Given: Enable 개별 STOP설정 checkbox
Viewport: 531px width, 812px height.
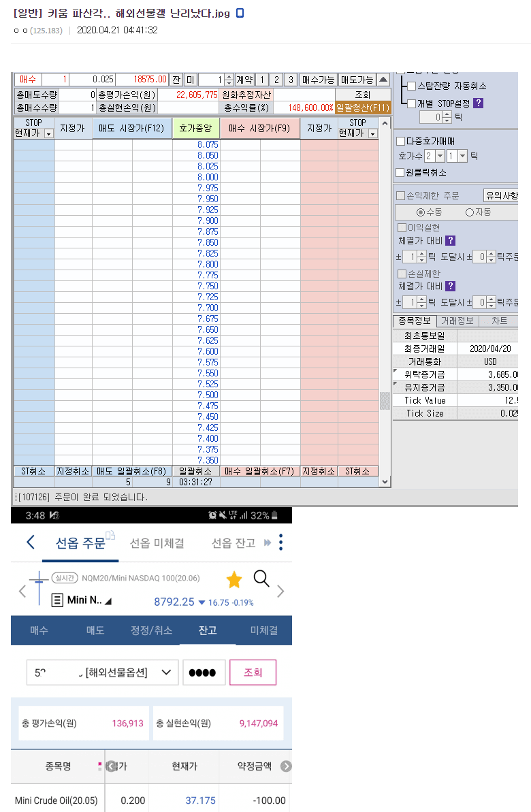Looking at the screenshot, I should [x=411, y=103].
